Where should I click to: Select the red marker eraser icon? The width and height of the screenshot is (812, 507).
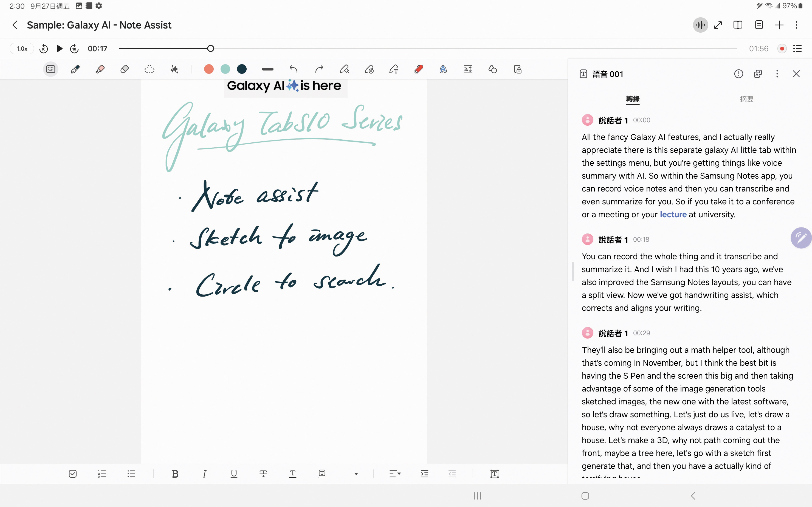(x=419, y=69)
